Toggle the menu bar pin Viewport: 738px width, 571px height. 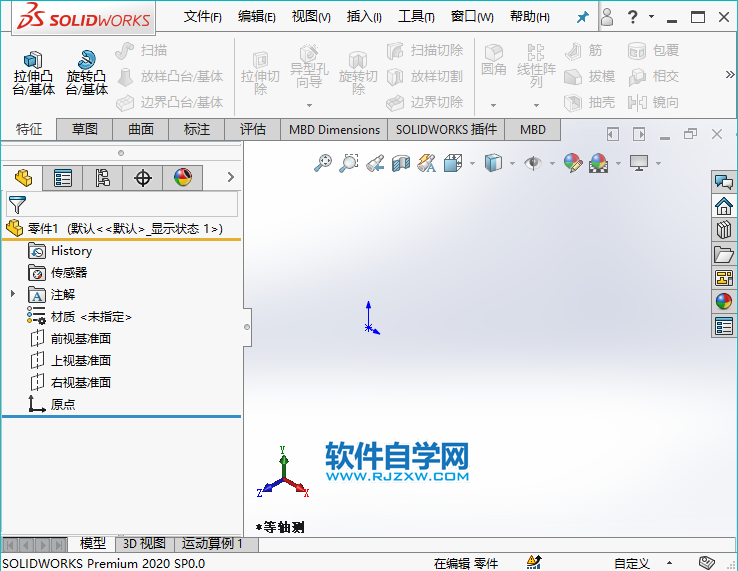(x=583, y=17)
